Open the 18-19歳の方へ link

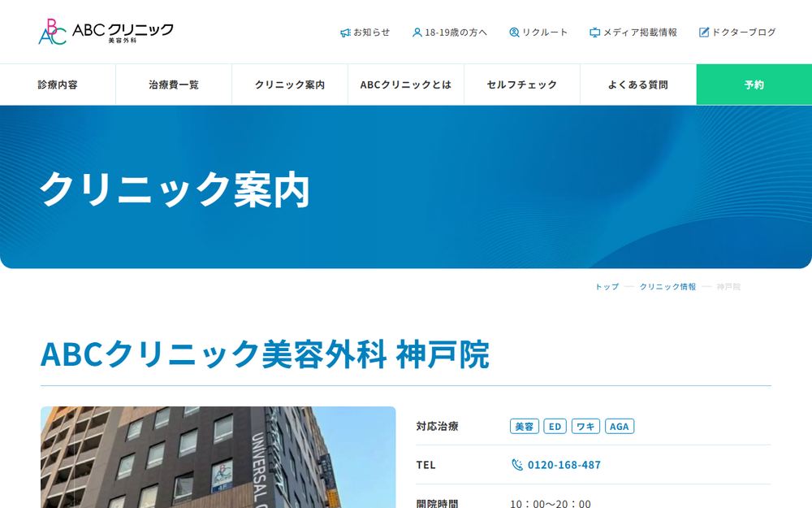pyautogui.click(x=450, y=33)
